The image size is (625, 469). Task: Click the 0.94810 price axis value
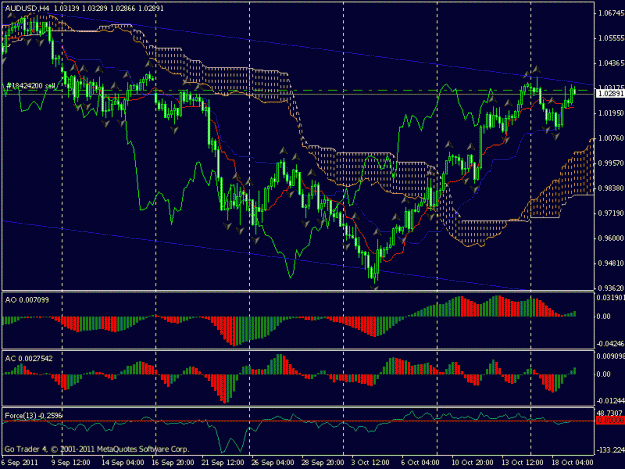[x=611, y=263]
